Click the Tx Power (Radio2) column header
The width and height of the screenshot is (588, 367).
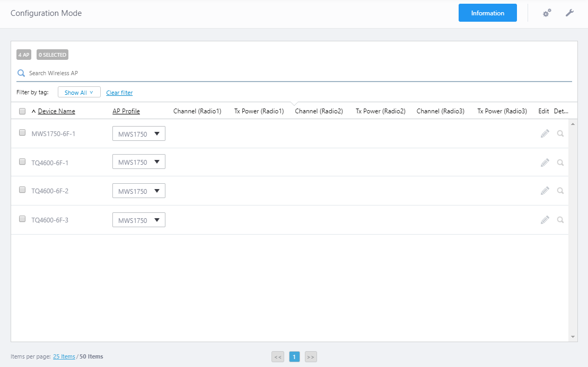(381, 111)
